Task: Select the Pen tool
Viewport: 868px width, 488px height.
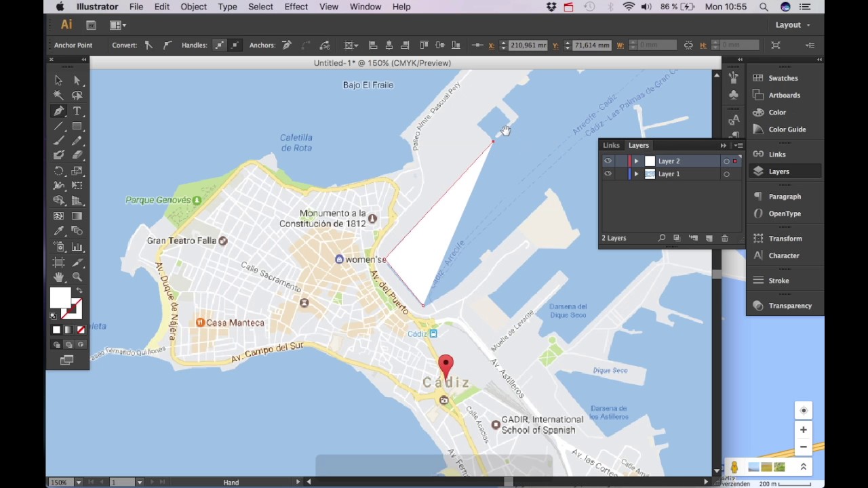Action: tap(59, 110)
